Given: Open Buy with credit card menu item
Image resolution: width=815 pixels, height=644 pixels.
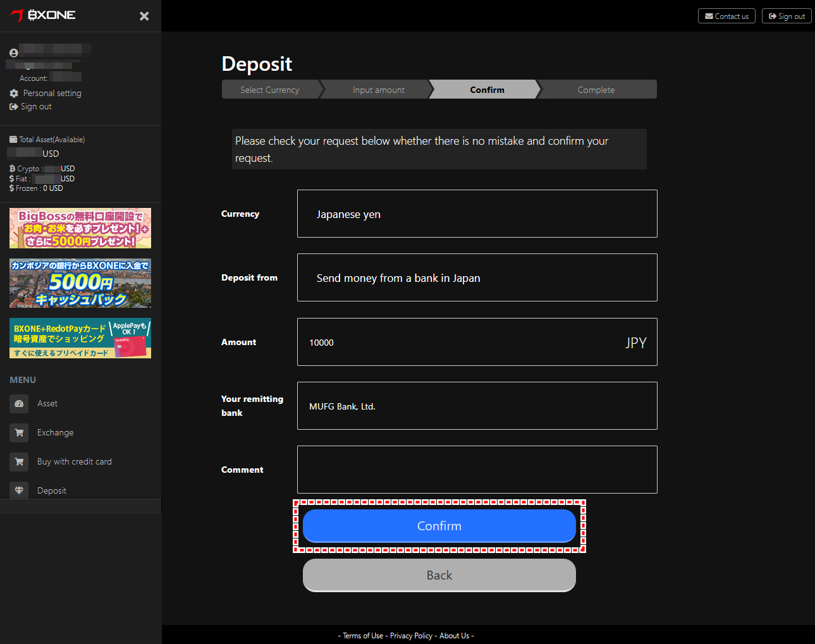Looking at the screenshot, I should 75,462.
